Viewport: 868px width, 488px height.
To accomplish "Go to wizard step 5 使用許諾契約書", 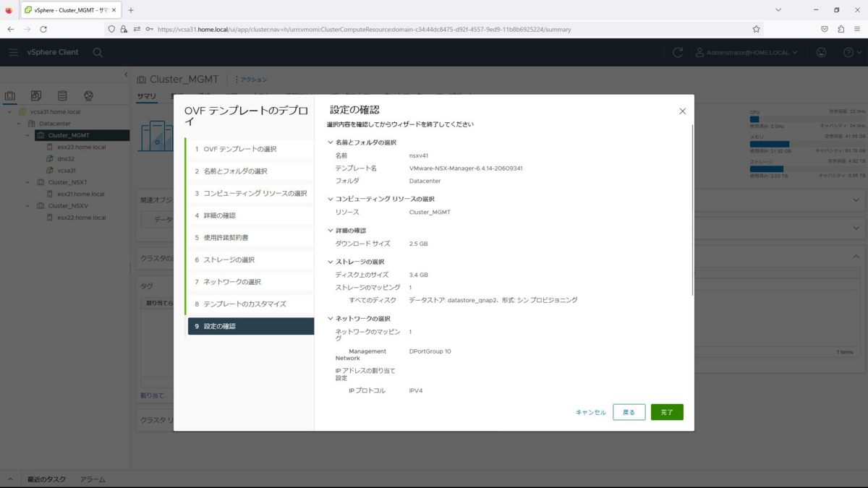I will pyautogui.click(x=250, y=237).
